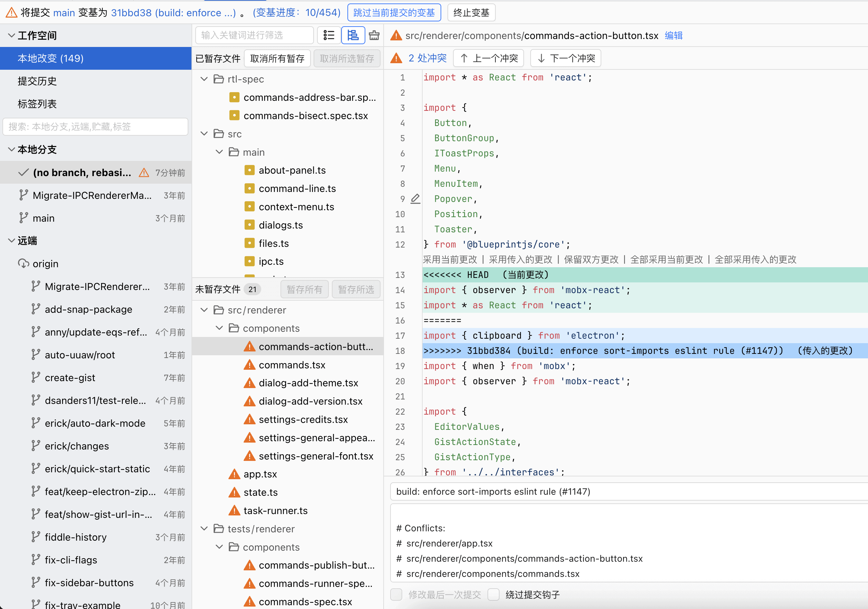Click the pencil edit icon on line 9
This screenshot has width=868, height=609.
[415, 199]
